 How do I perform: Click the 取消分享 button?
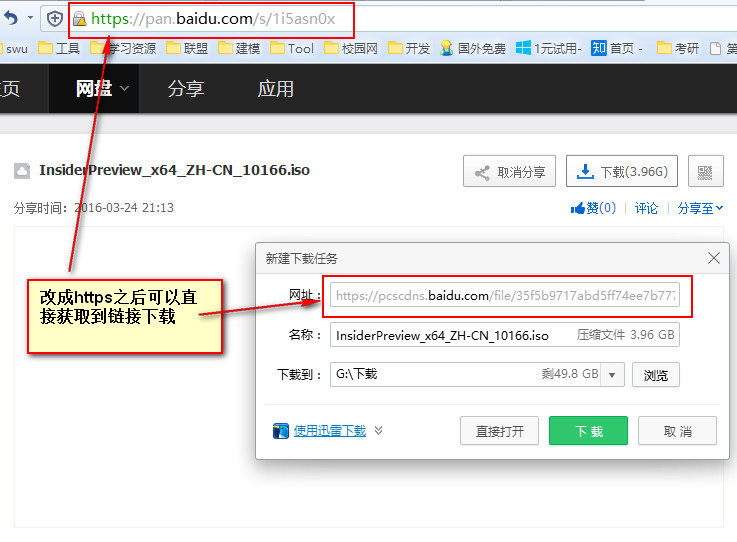[509, 171]
